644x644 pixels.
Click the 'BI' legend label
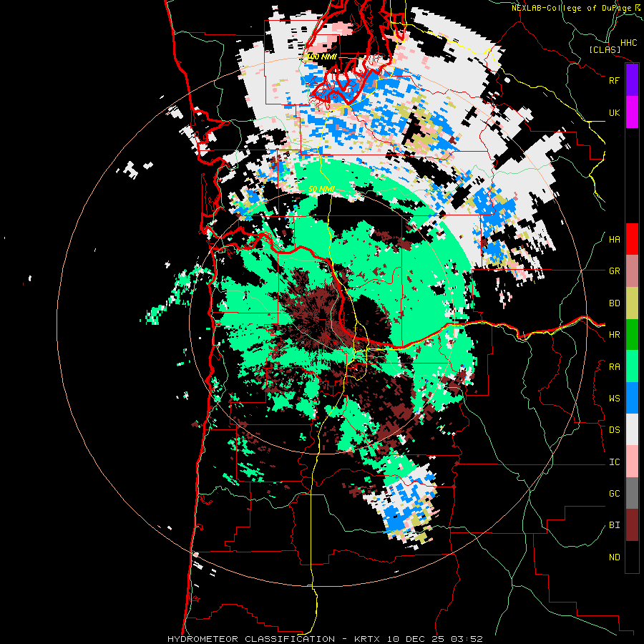pyautogui.click(x=615, y=525)
